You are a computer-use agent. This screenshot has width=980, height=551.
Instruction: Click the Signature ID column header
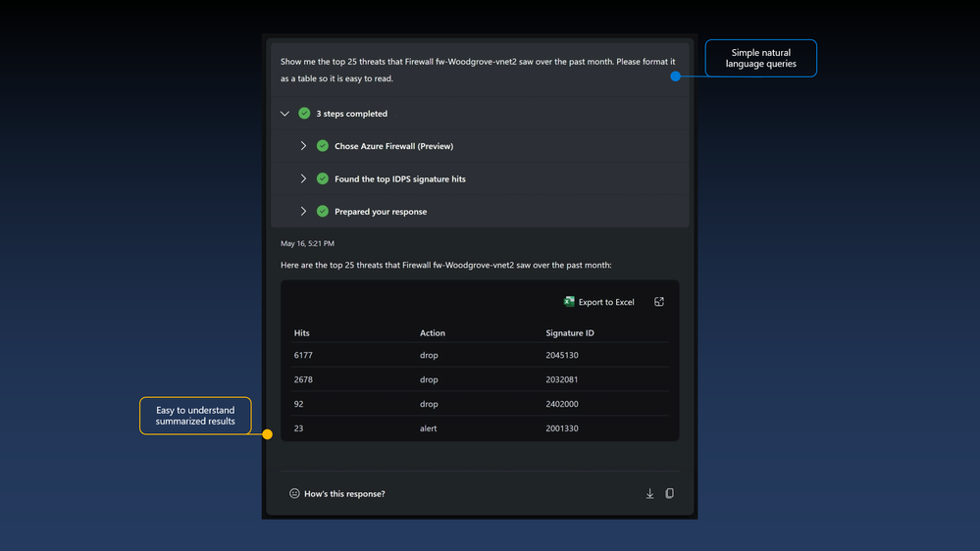(570, 333)
